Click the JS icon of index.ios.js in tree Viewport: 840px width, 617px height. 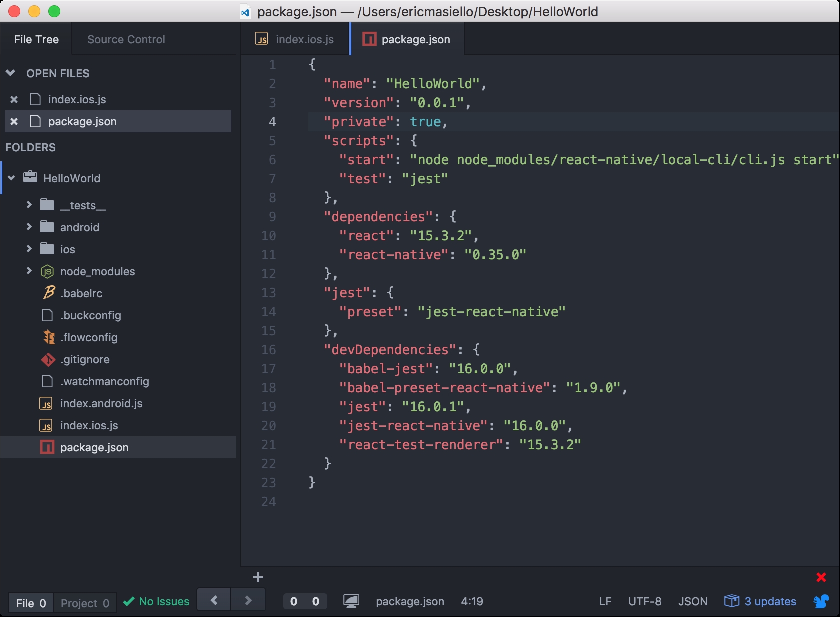coord(46,425)
